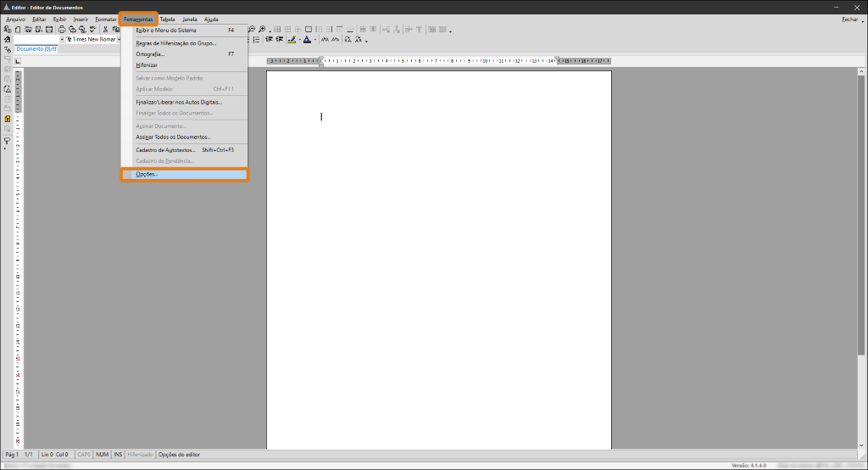
Task: Click the zoom in magnifier icon
Action: click(262, 30)
